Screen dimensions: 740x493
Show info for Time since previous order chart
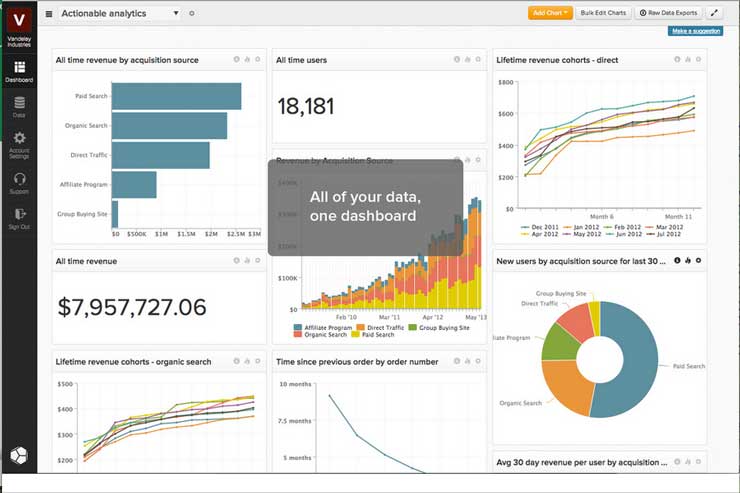tap(457, 361)
